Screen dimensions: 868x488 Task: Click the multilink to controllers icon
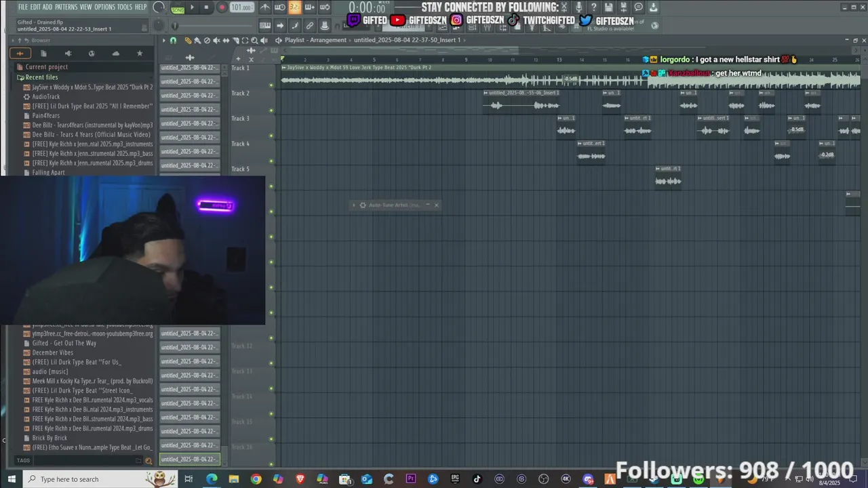tap(310, 26)
